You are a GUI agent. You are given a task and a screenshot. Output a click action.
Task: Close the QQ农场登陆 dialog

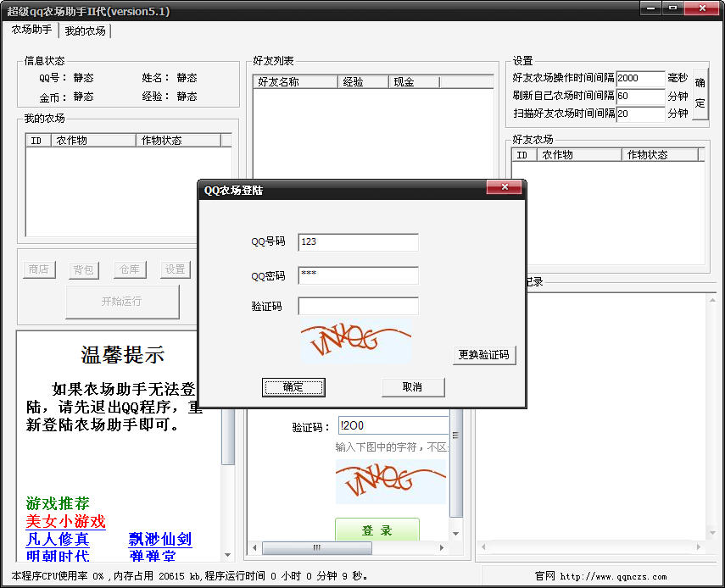pyautogui.click(x=505, y=187)
